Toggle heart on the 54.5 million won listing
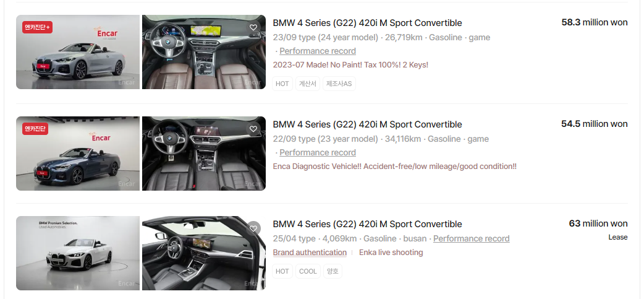Screen dimensions: 644x299 pos(253,129)
